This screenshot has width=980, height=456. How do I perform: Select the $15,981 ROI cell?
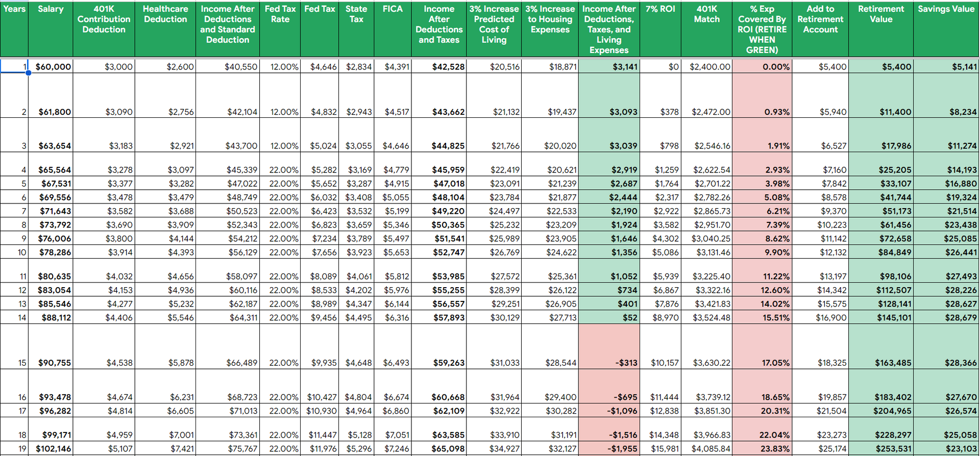(x=660, y=448)
